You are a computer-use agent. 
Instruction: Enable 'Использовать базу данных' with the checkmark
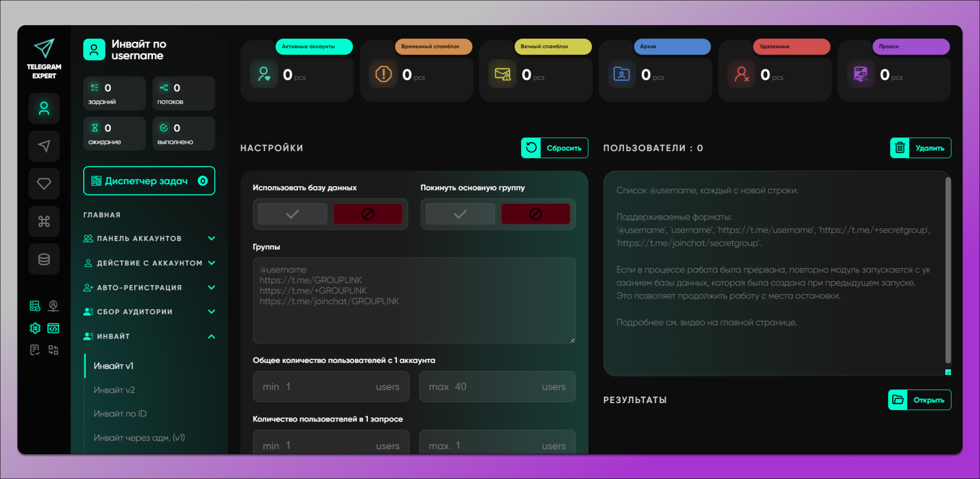click(x=292, y=214)
